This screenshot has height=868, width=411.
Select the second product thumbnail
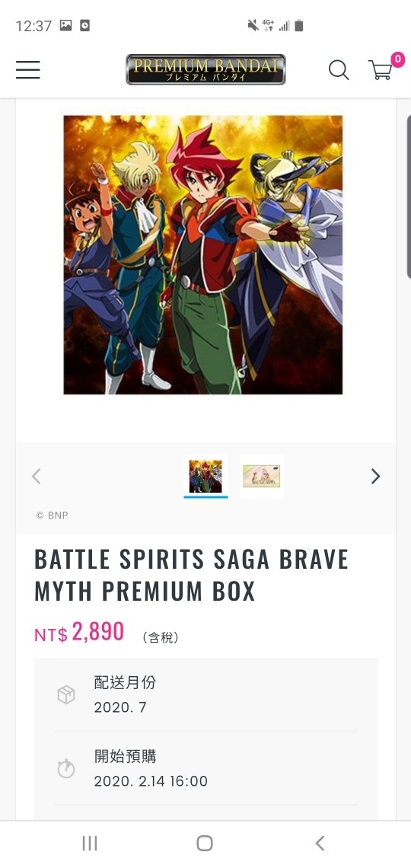tap(262, 476)
